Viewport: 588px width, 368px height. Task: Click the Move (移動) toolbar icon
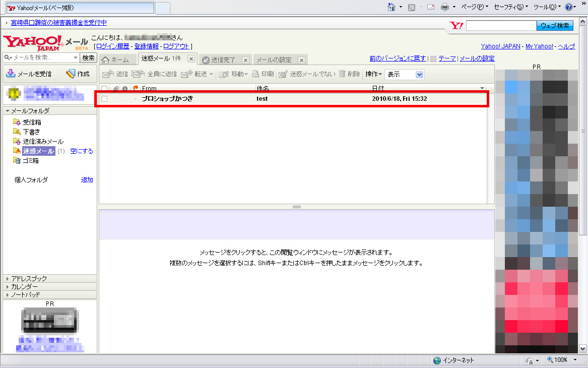pyautogui.click(x=224, y=74)
